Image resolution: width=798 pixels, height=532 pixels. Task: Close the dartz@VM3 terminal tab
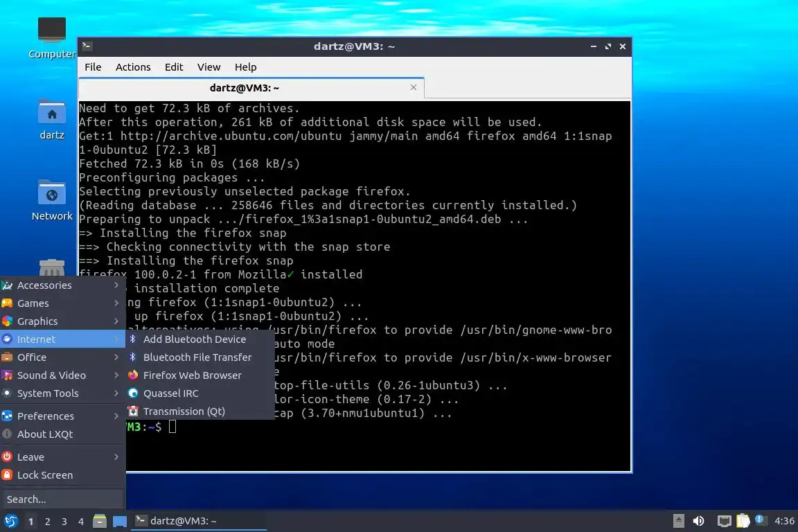pyautogui.click(x=414, y=87)
